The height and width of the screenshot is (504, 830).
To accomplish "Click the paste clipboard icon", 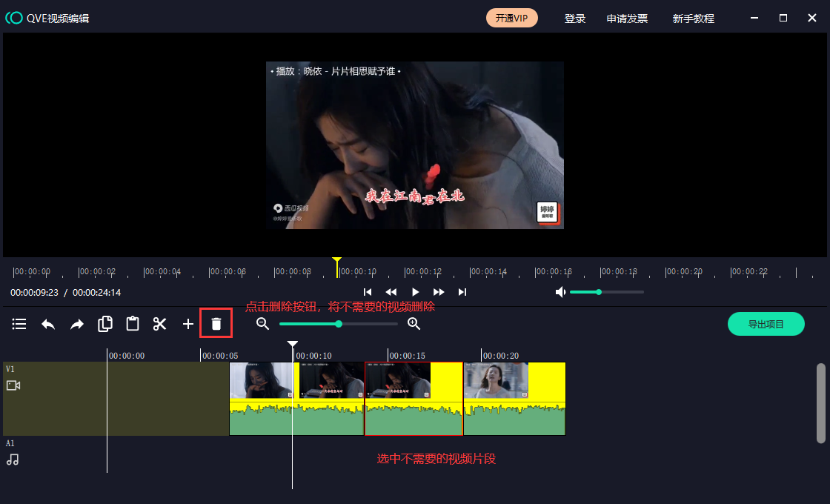I will click(x=133, y=324).
